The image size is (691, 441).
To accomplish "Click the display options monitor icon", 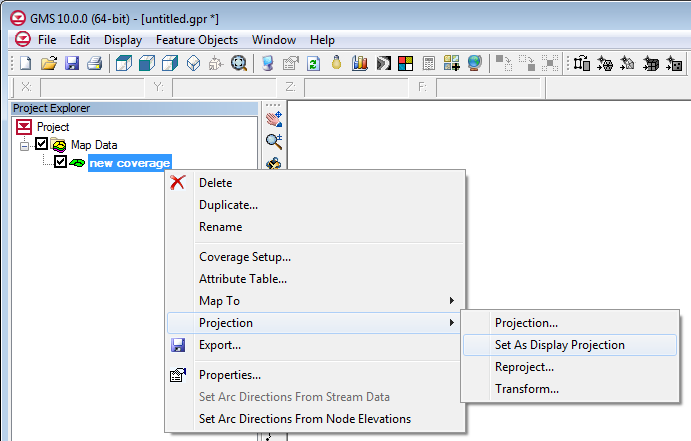I will pyautogui.click(x=267, y=63).
